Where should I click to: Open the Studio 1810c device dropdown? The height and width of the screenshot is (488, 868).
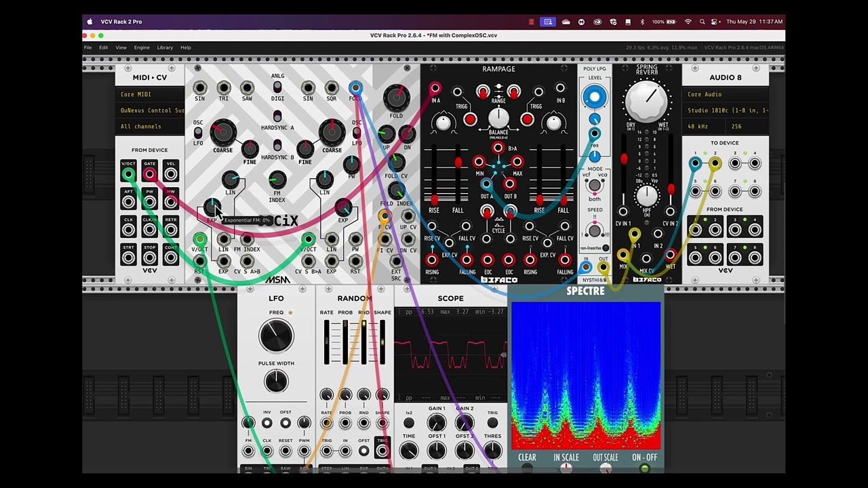(725, 110)
